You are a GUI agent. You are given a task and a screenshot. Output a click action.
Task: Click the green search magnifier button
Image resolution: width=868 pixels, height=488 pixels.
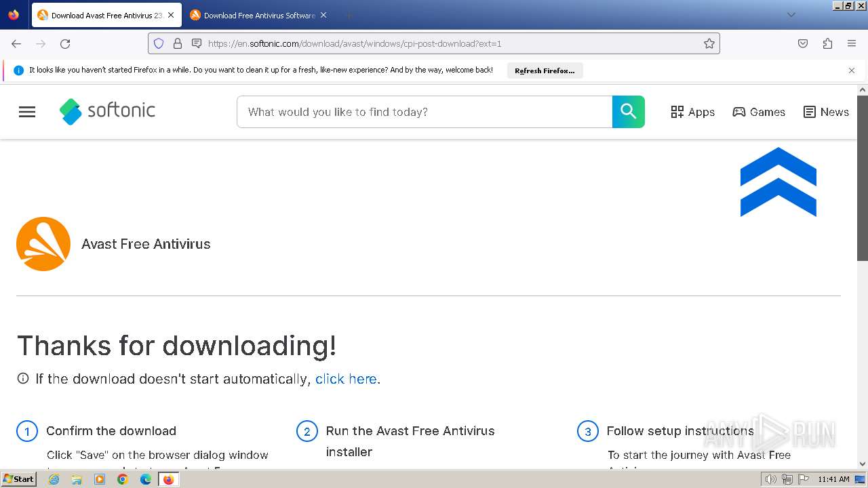tap(628, 112)
